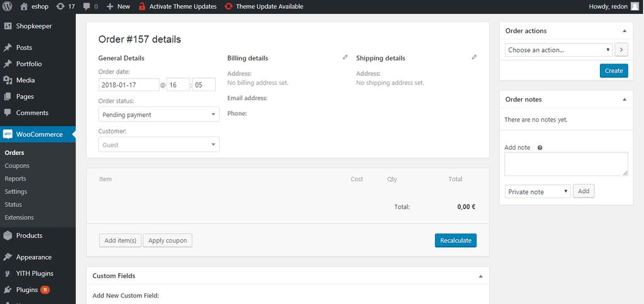Click the 0,00 € total amount
Image resolution: width=644 pixels, height=304 pixels.
[466, 207]
